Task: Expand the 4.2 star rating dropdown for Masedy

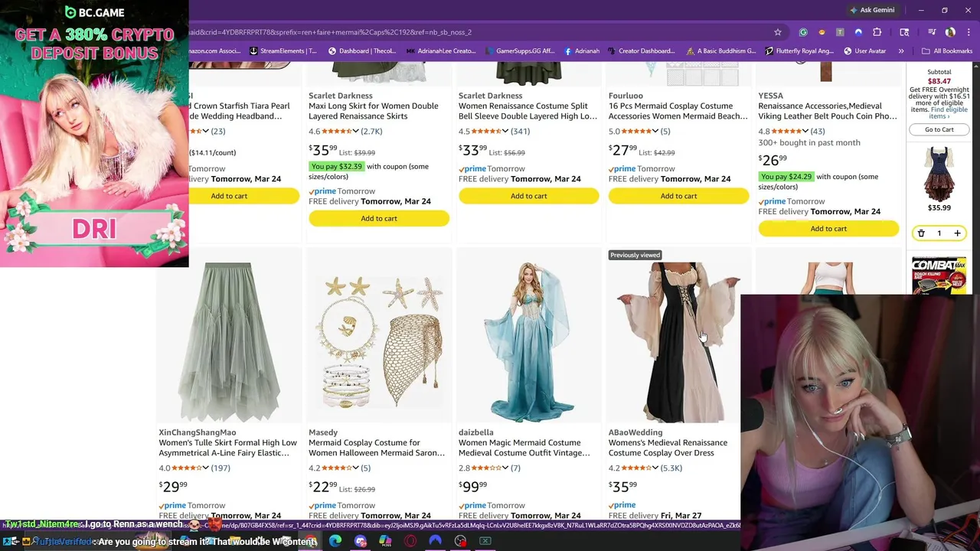Action: tap(355, 468)
